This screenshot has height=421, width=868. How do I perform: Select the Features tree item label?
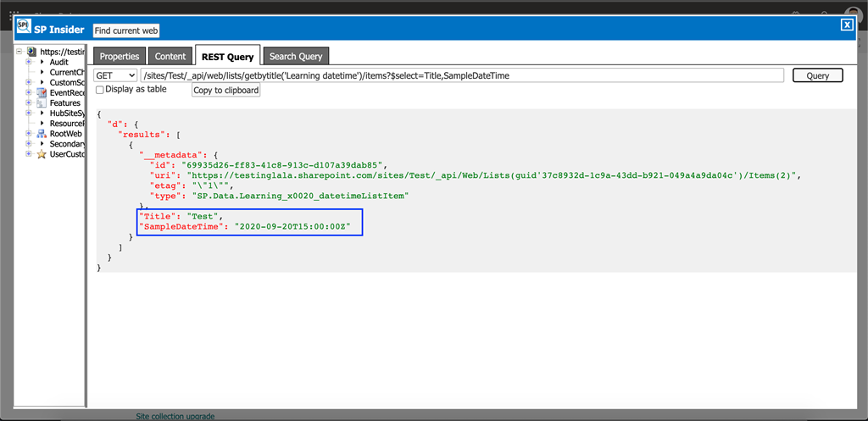[64, 102]
